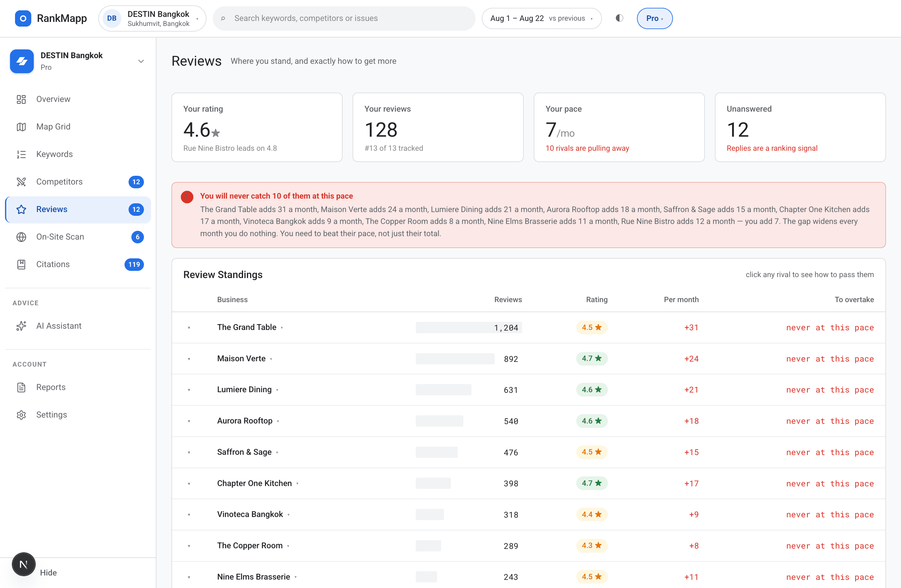Click the Nine Elms Brasserie business name
This screenshot has height=588, width=901.
pyautogui.click(x=253, y=577)
